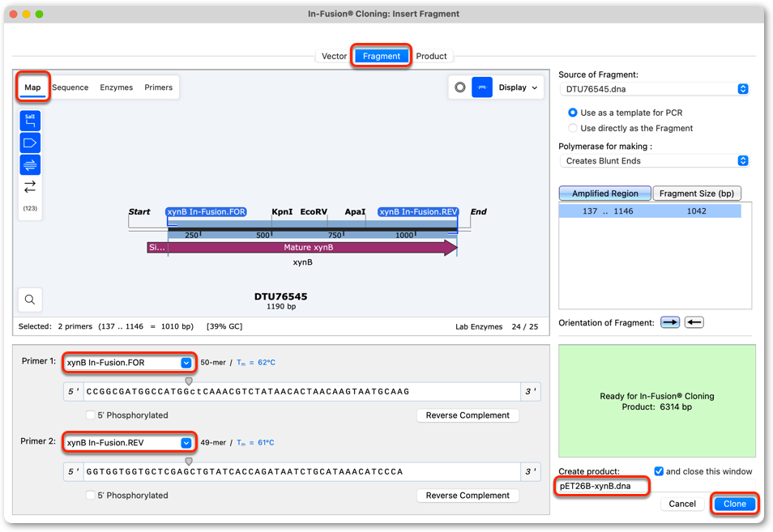Toggle the show primers icon
This screenshot has height=532, width=773.
click(x=30, y=164)
